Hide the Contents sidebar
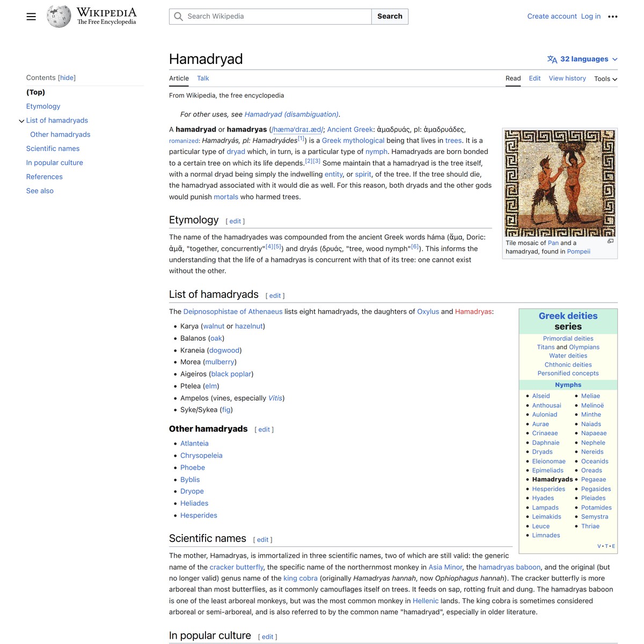 tap(67, 77)
